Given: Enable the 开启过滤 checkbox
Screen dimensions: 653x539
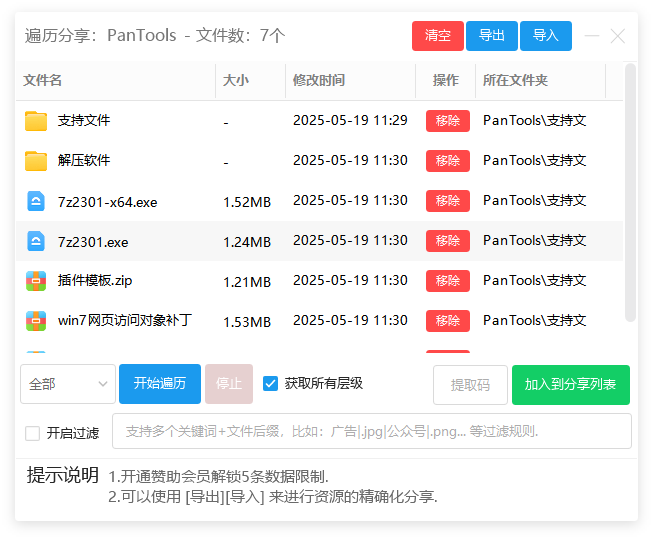Looking at the screenshot, I should pyautogui.click(x=33, y=433).
